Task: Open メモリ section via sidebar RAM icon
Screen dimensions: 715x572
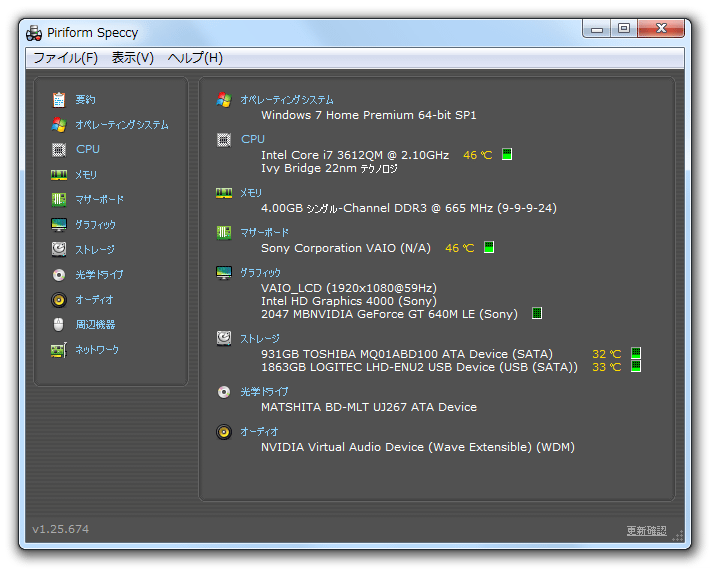Action: [59, 175]
